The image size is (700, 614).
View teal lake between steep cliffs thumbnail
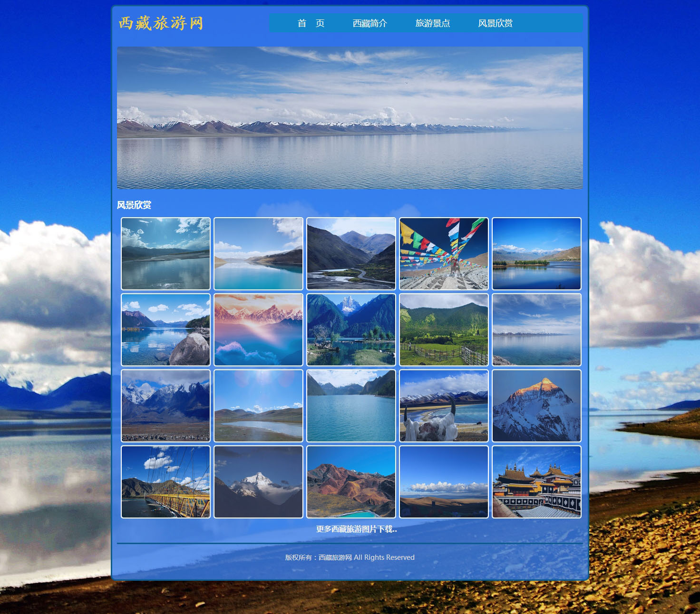point(351,406)
